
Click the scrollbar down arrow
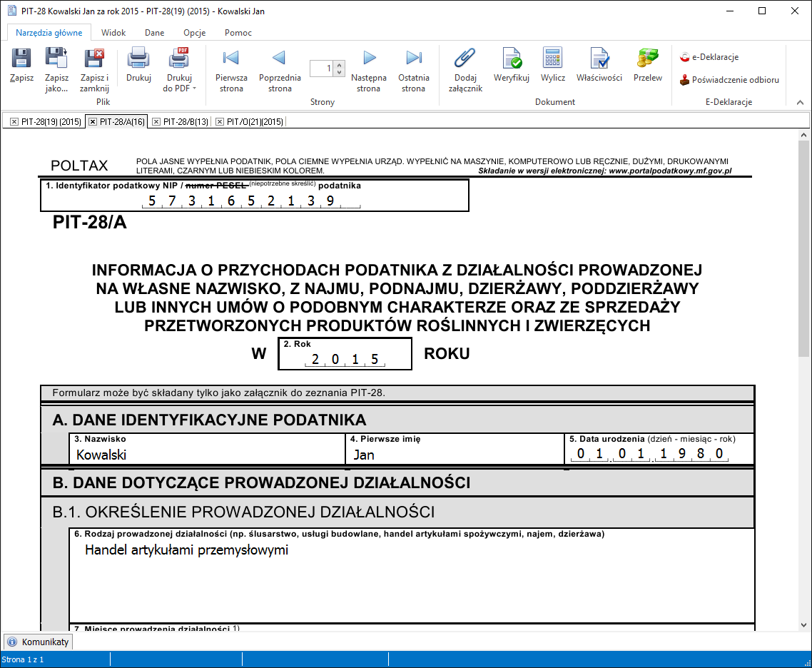coord(803,625)
